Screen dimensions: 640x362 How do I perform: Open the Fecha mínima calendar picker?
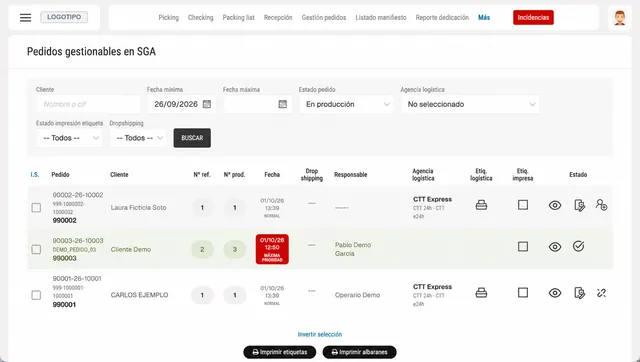point(207,104)
